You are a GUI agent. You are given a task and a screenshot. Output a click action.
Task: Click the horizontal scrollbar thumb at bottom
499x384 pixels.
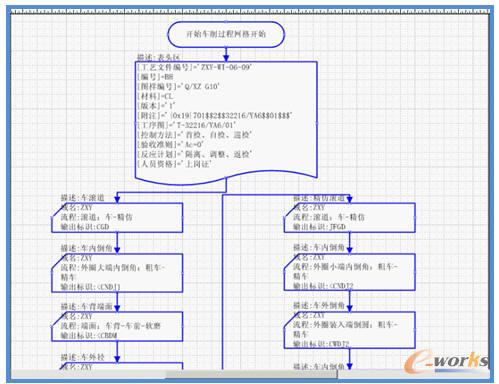point(252,375)
